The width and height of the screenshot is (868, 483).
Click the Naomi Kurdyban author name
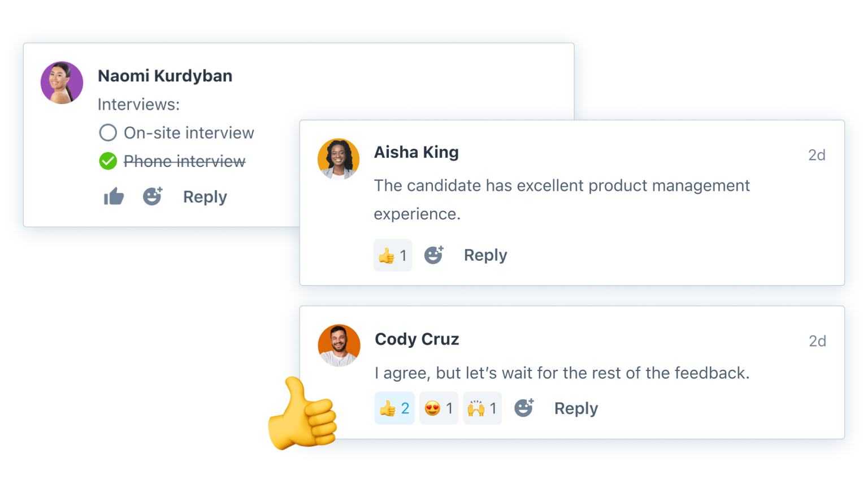coord(165,76)
